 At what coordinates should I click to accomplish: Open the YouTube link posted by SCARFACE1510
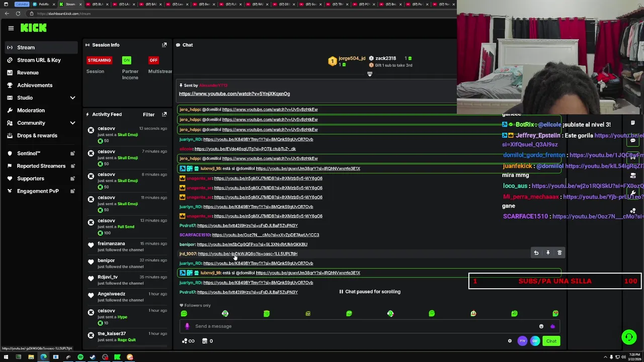pos(266,235)
